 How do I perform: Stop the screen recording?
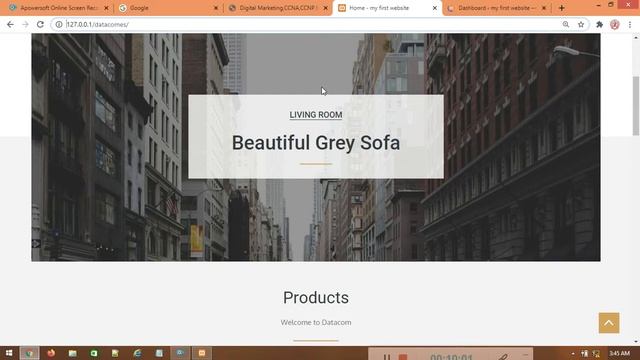403,357
